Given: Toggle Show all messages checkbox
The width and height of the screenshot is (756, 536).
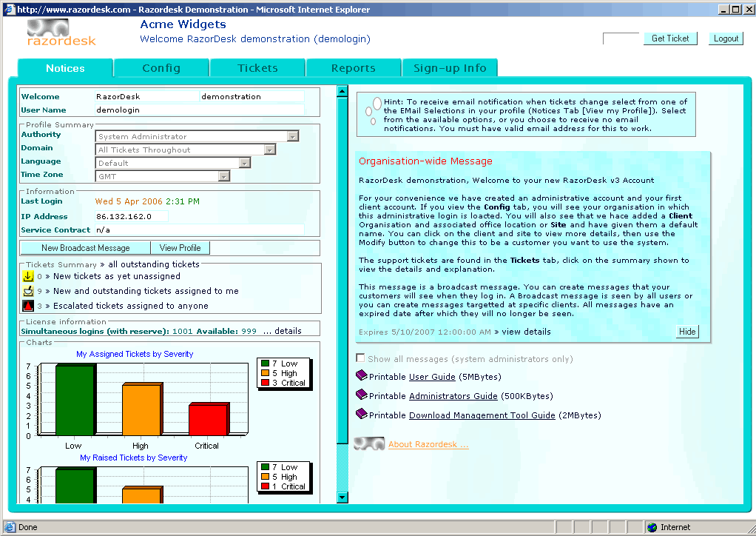Looking at the screenshot, I should [x=360, y=358].
